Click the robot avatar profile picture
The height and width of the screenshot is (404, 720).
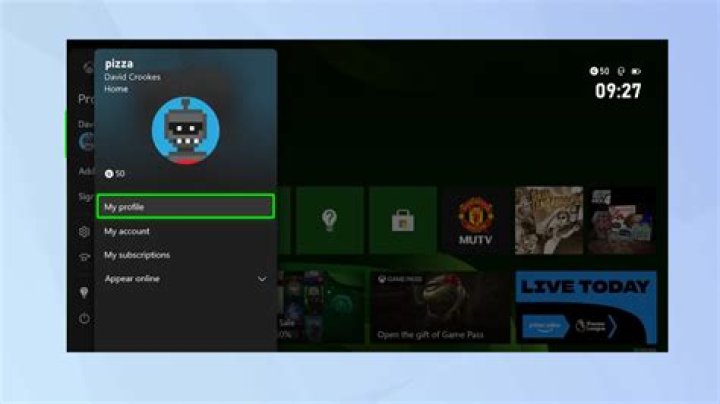click(185, 131)
